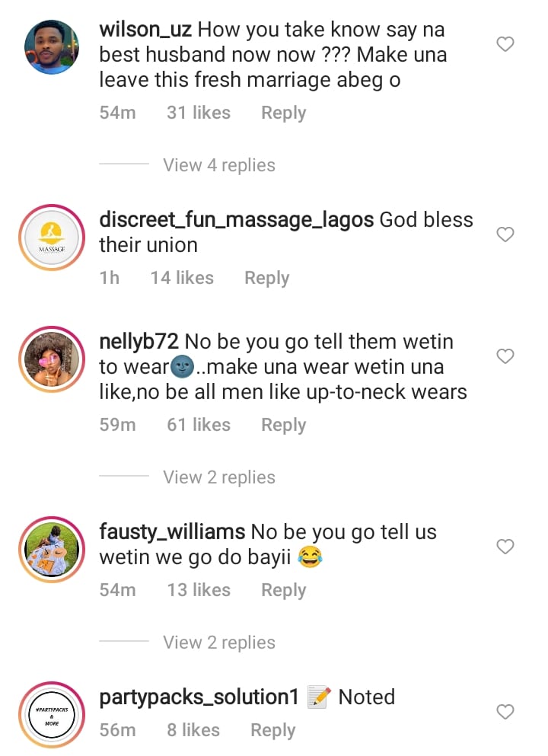Open wilson_uz profile picture

(52, 47)
